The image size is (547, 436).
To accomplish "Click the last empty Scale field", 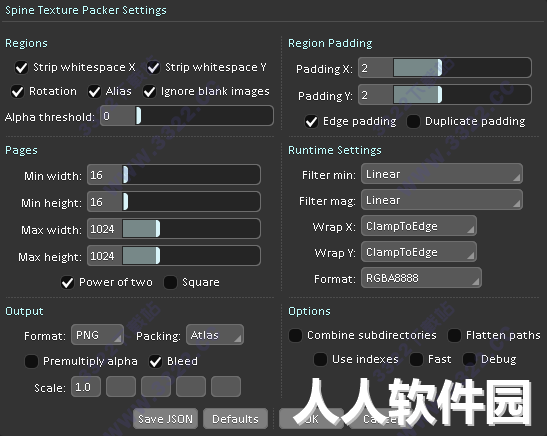I will click(226, 387).
